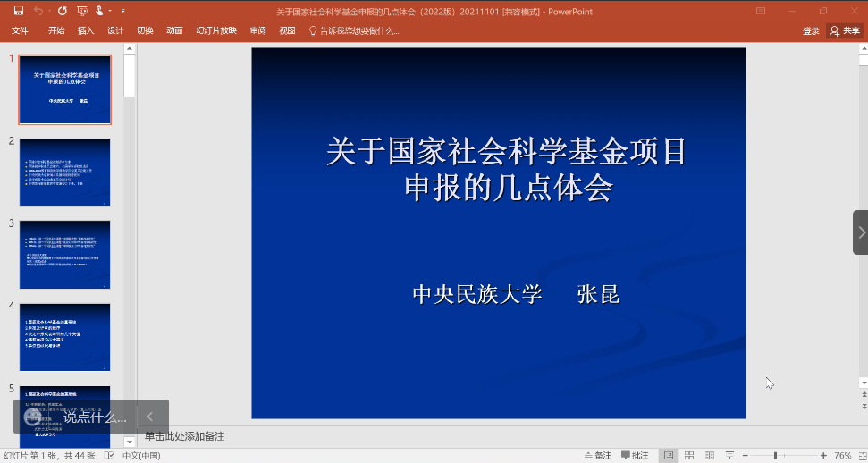This screenshot has height=463, width=868.
Task: Open the 幻灯片放映 ribbon tab
Action: [x=216, y=30]
